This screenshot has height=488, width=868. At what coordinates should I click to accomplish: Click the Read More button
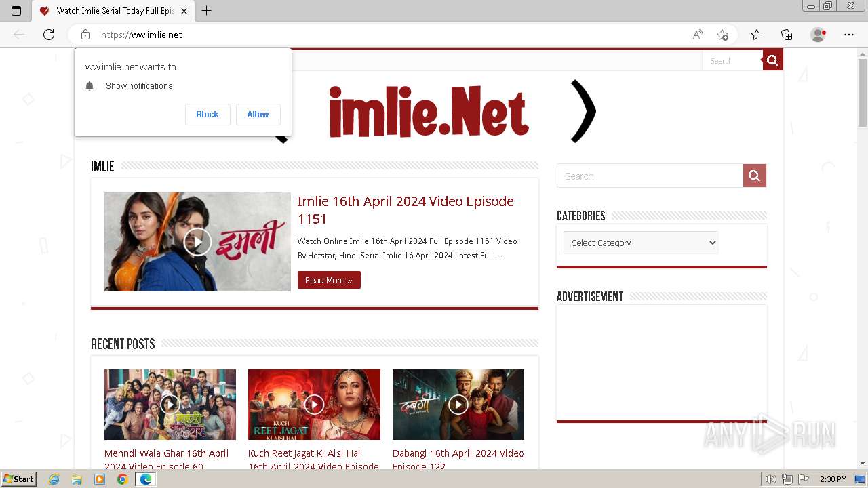[x=329, y=280]
